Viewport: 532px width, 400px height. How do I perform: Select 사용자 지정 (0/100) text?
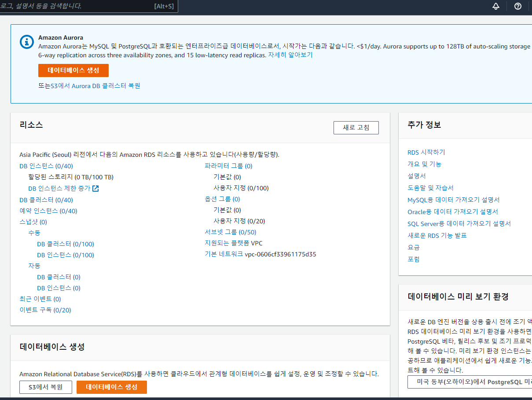point(241,188)
